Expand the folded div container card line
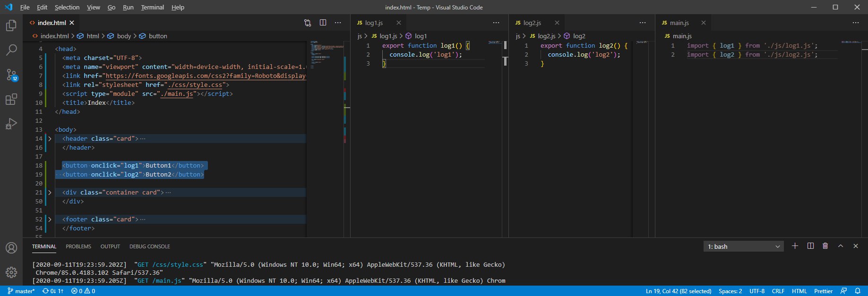Viewport: 868px width, 296px height. (50, 193)
